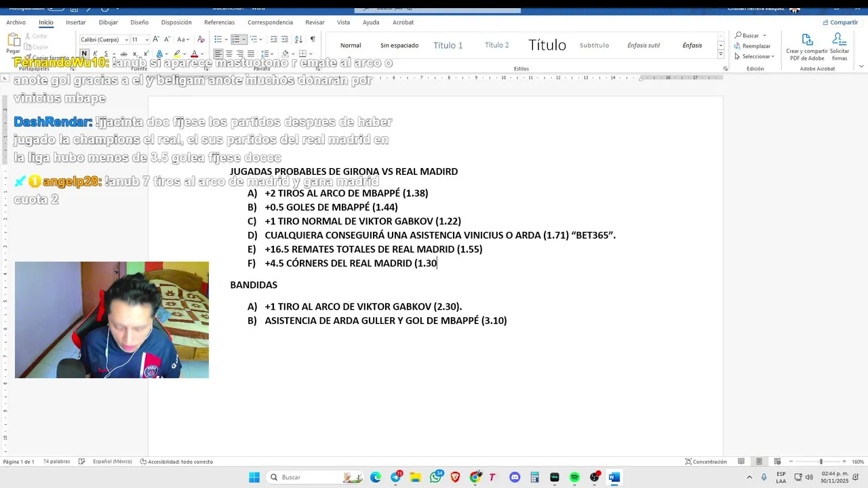Click the Concentración focus mode button

click(705, 462)
